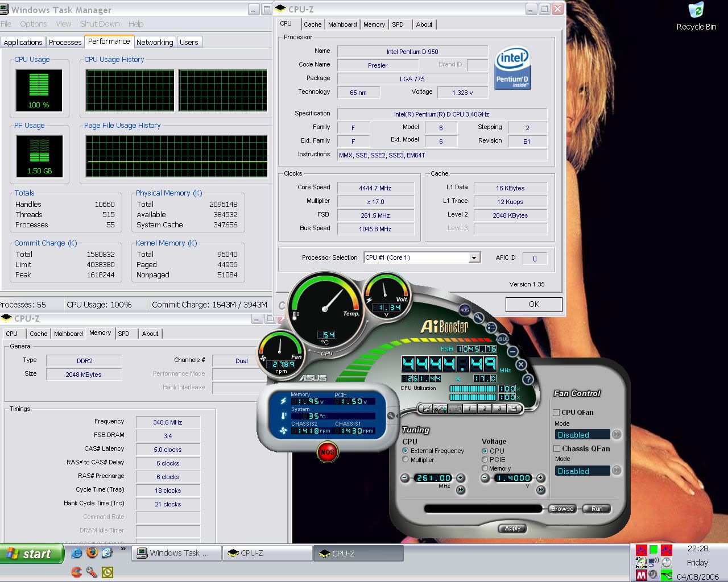This screenshot has width=728, height=582.
Task: Click AiBooster save profile floppy icon
Action: (x=514, y=408)
